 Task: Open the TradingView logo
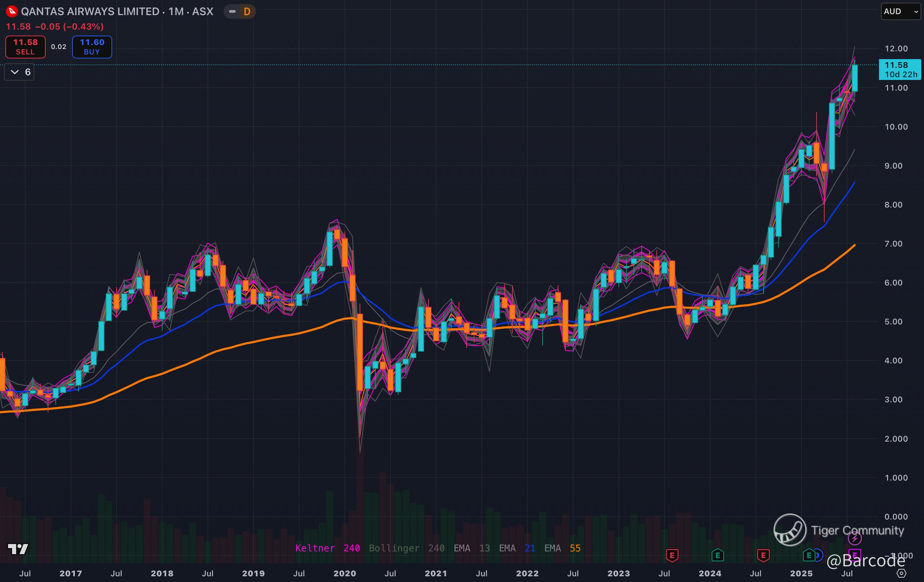click(18, 549)
